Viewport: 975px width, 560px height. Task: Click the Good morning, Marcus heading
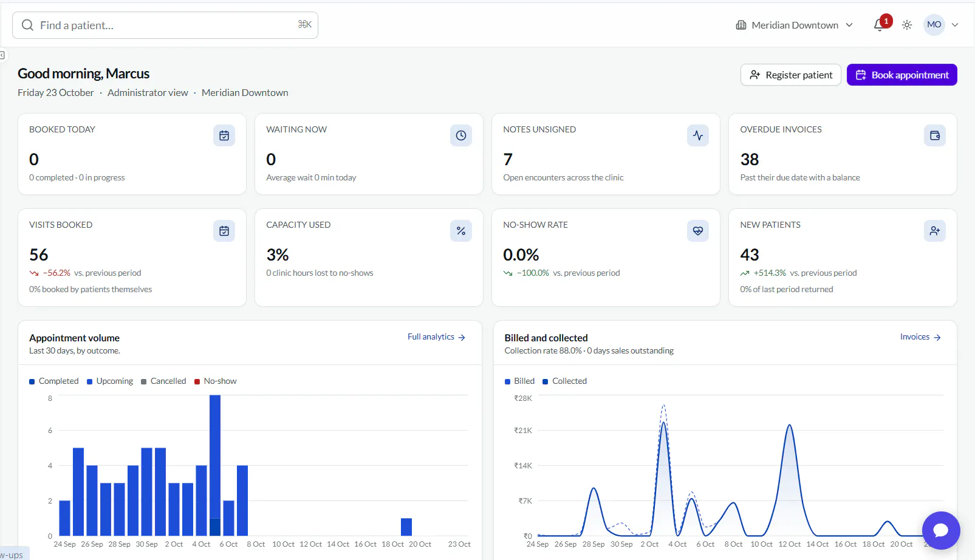click(x=84, y=73)
